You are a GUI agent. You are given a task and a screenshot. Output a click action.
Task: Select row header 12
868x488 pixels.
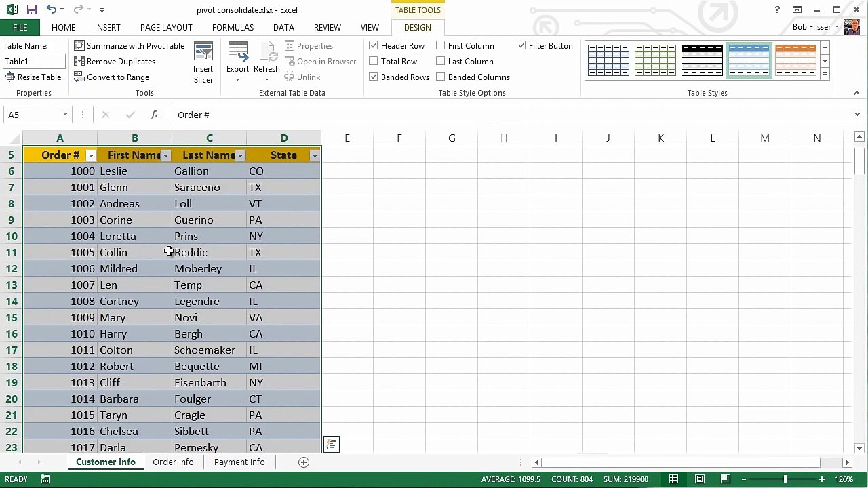point(11,268)
